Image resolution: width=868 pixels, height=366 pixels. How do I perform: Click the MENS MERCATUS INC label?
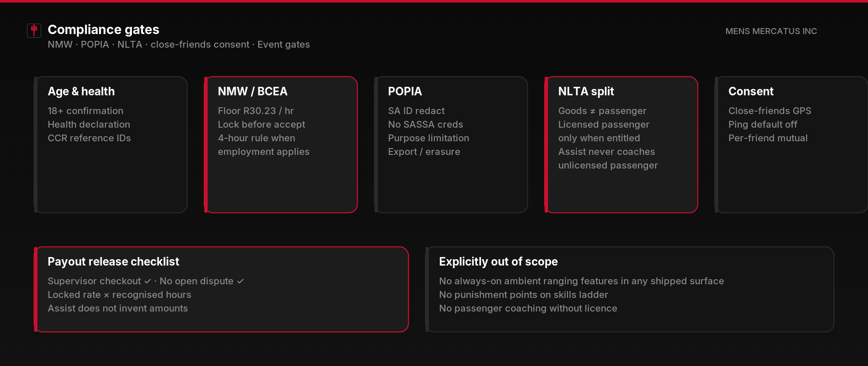771,31
